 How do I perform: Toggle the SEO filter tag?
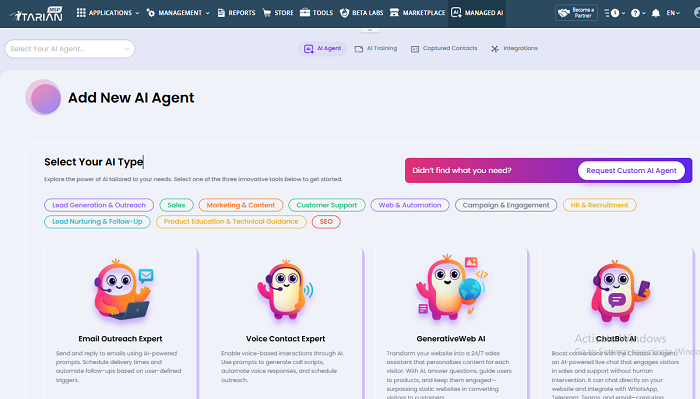[326, 221]
